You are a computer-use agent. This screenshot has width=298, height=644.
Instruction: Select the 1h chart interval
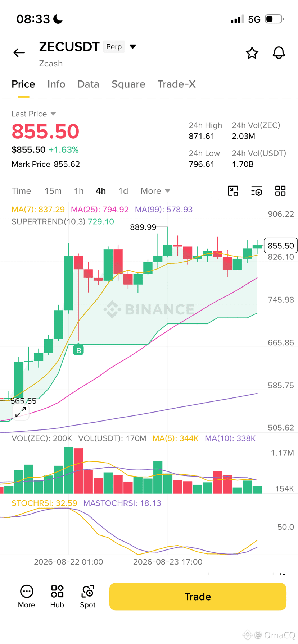(x=79, y=191)
